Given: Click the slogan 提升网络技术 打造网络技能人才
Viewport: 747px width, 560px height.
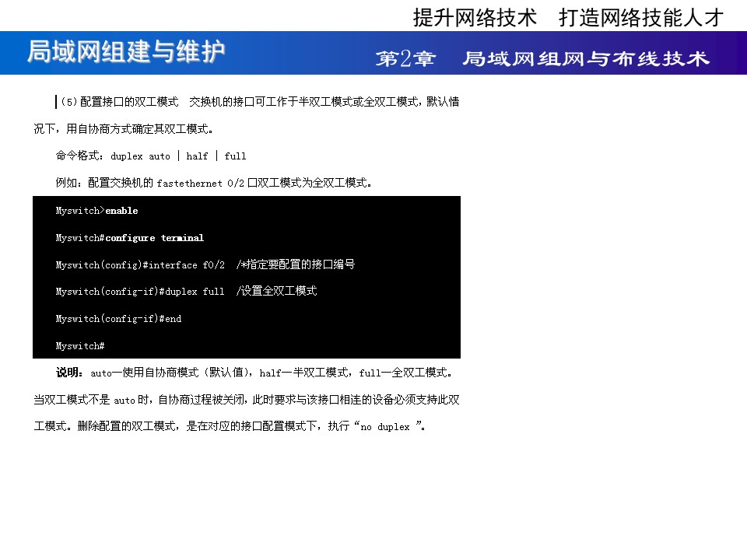Looking at the screenshot, I should (568, 18).
